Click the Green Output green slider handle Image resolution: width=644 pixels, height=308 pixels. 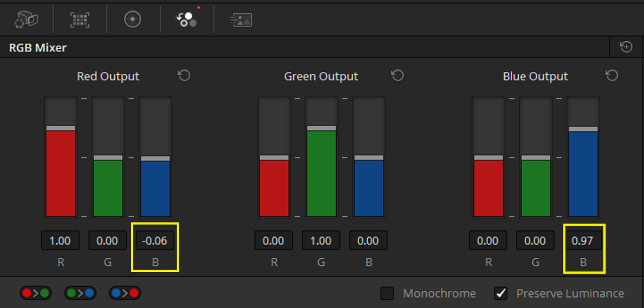(321, 128)
